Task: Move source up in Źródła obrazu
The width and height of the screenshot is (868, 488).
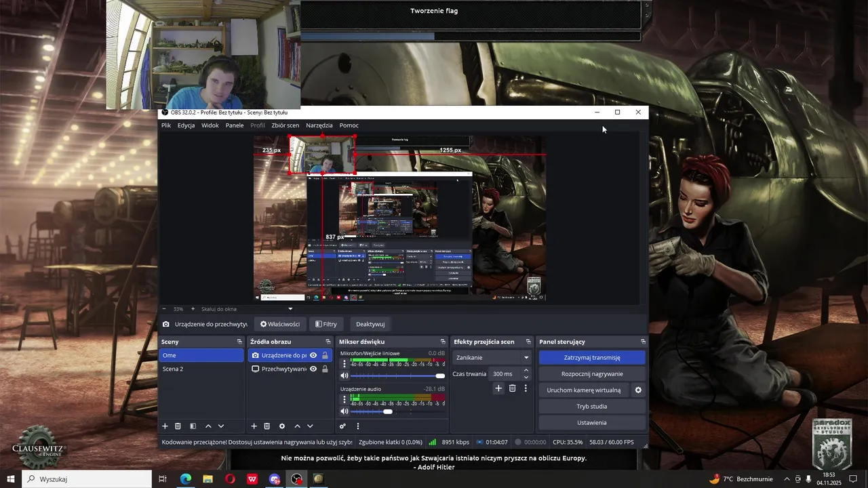Action: 297,426
